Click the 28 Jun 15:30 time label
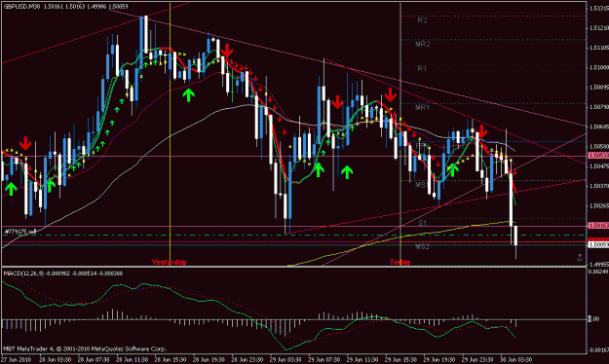The image size is (609, 364). (x=171, y=360)
